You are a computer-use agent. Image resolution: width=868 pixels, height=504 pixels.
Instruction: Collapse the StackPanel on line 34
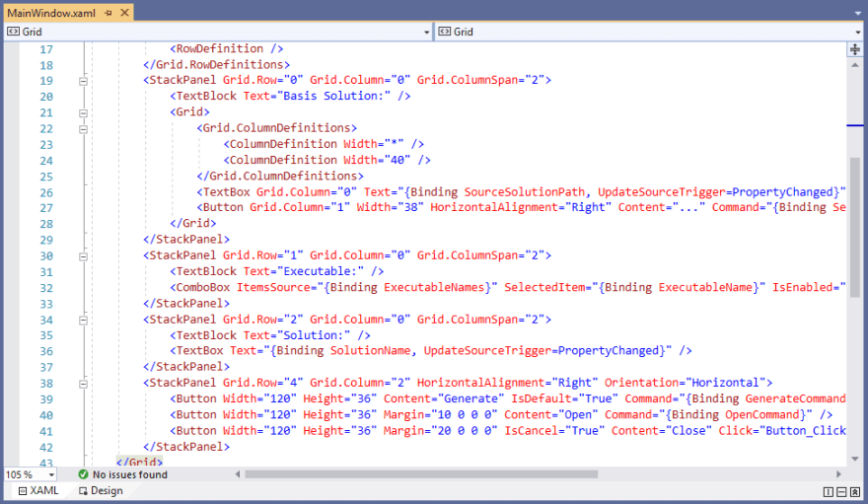point(83,321)
